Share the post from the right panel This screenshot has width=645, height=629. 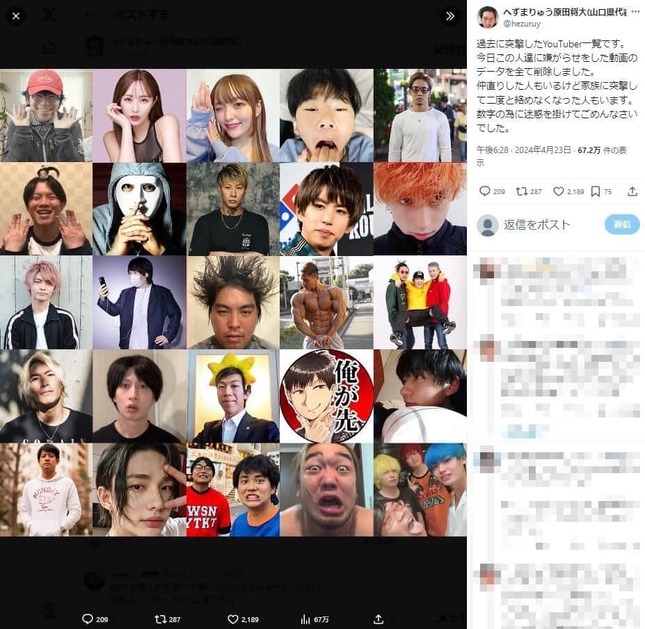[x=632, y=191]
